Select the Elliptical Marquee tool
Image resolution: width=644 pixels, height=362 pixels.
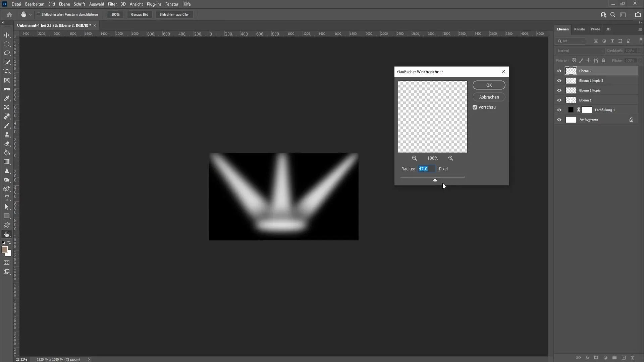point(7,44)
